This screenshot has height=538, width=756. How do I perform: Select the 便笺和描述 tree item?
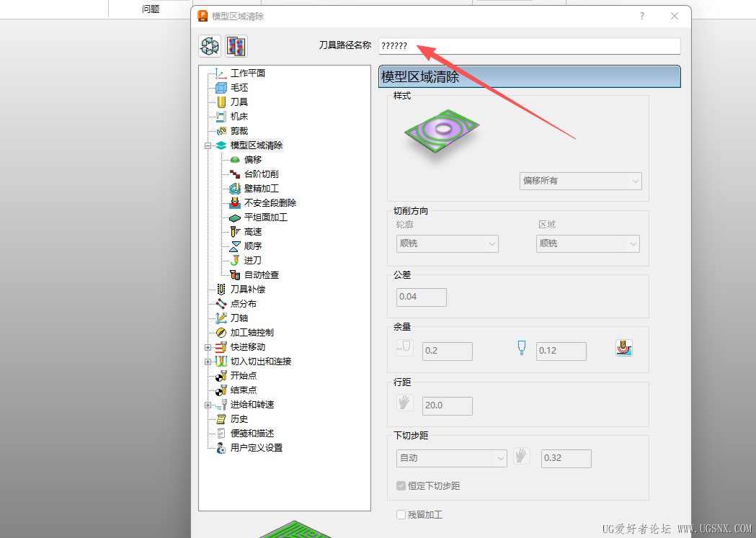pos(252,434)
